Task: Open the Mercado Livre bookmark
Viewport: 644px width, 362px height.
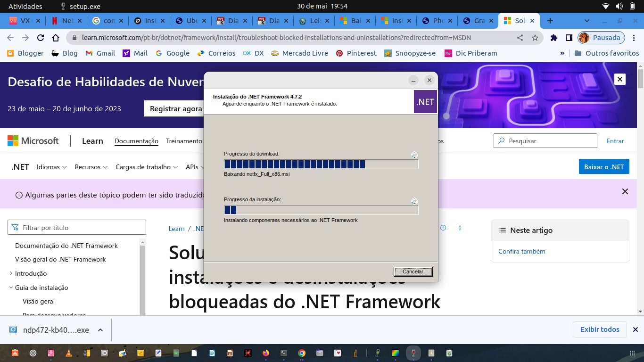Action: coord(299,53)
